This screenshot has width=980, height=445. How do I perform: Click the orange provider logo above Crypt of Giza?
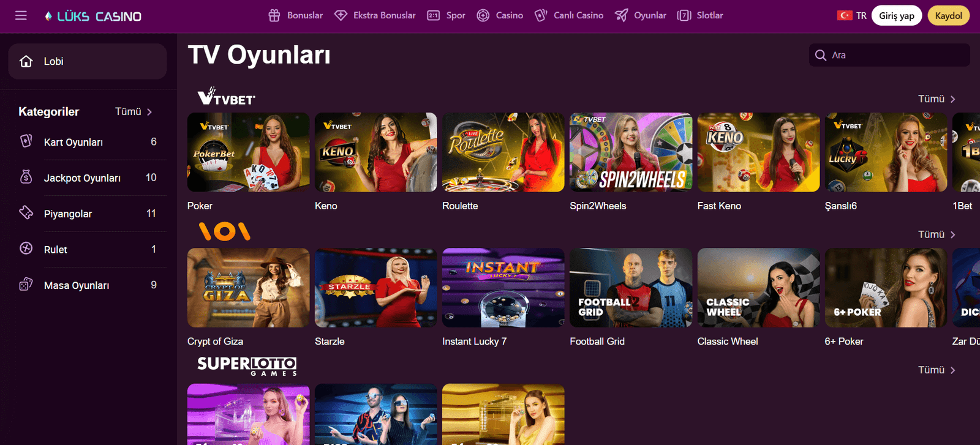point(225,231)
